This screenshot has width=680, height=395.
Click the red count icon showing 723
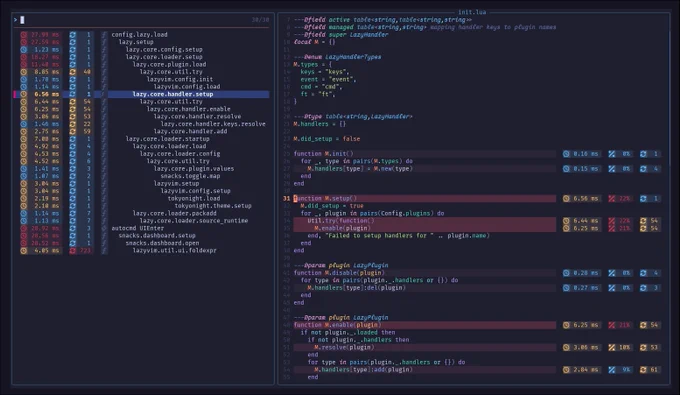point(72,251)
